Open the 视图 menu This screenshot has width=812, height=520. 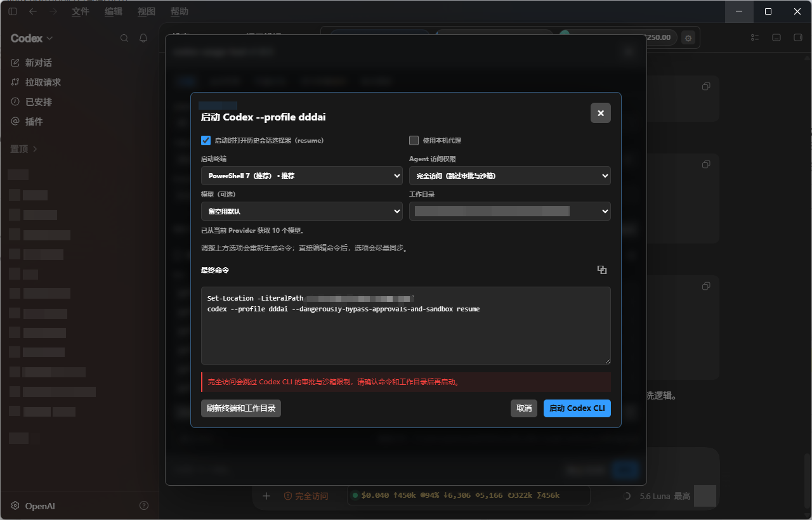click(x=147, y=11)
